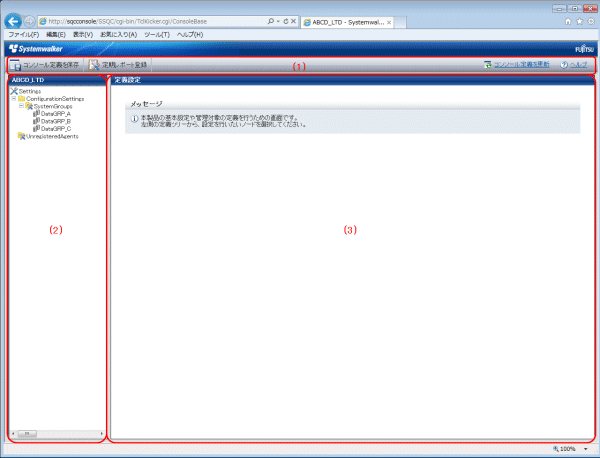Image resolution: width=600 pixels, height=458 pixels.
Task: Open the ツール(T) menu
Action: (x=157, y=34)
